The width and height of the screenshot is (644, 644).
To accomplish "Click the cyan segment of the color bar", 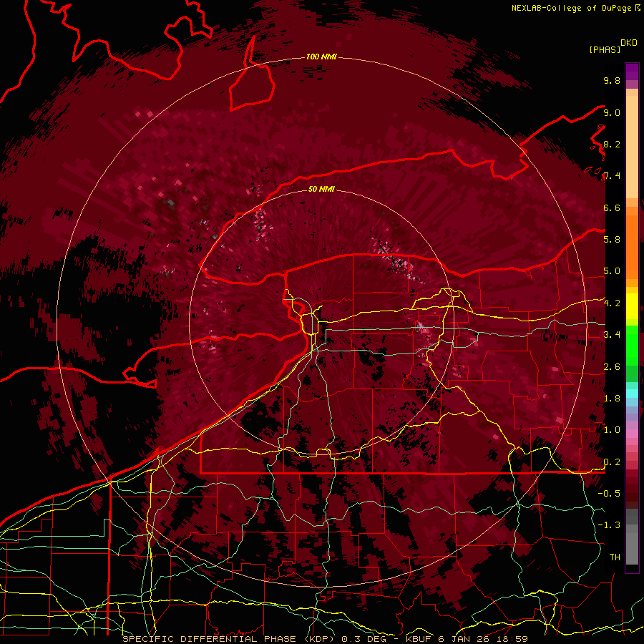I will pyautogui.click(x=632, y=393).
